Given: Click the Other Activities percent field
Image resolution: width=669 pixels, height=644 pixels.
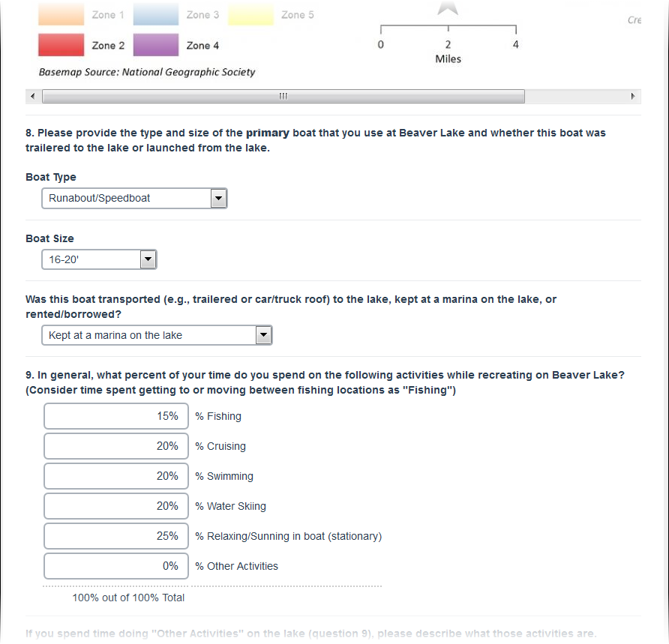Looking at the screenshot, I should [116, 566].
